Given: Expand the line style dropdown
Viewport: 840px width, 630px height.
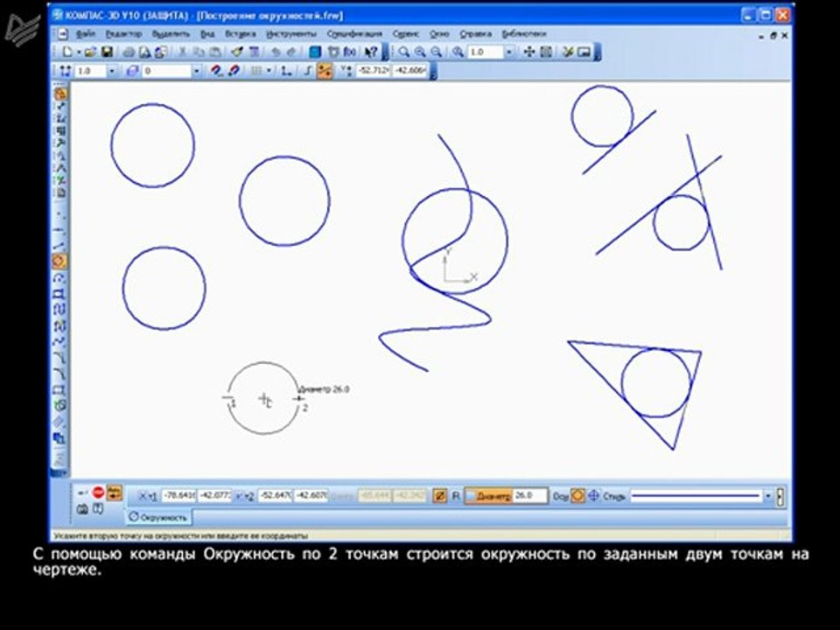Looking at the screenshot, I should click(768, 496).
